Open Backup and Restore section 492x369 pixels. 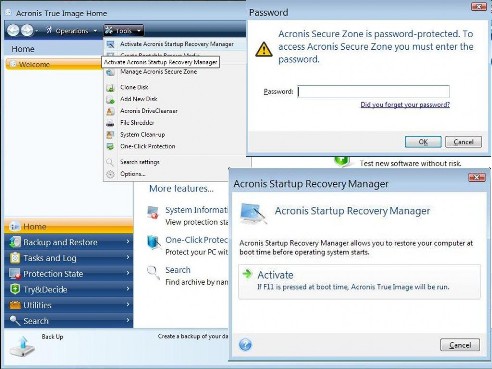pos(69,242)
